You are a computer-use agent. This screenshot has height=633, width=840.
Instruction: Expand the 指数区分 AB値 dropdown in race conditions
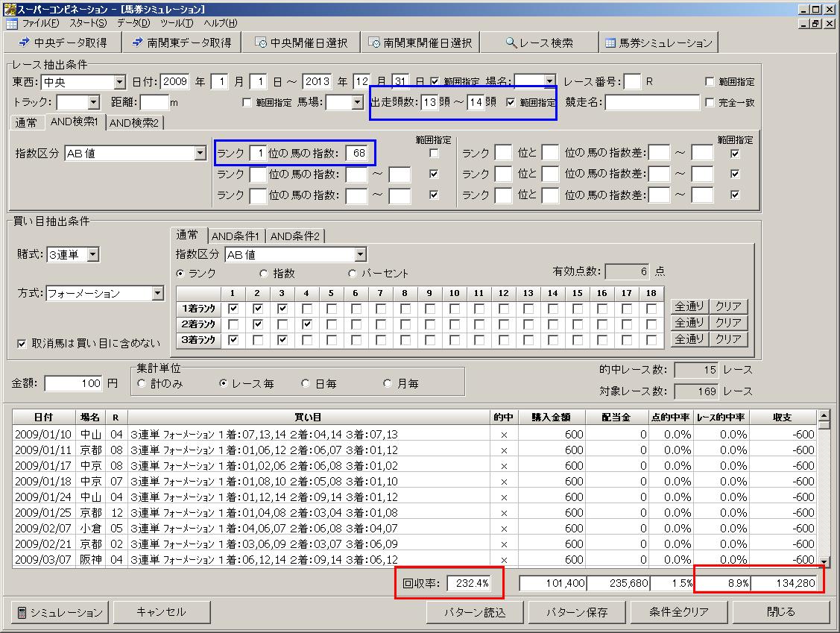(x=200, y=154)
